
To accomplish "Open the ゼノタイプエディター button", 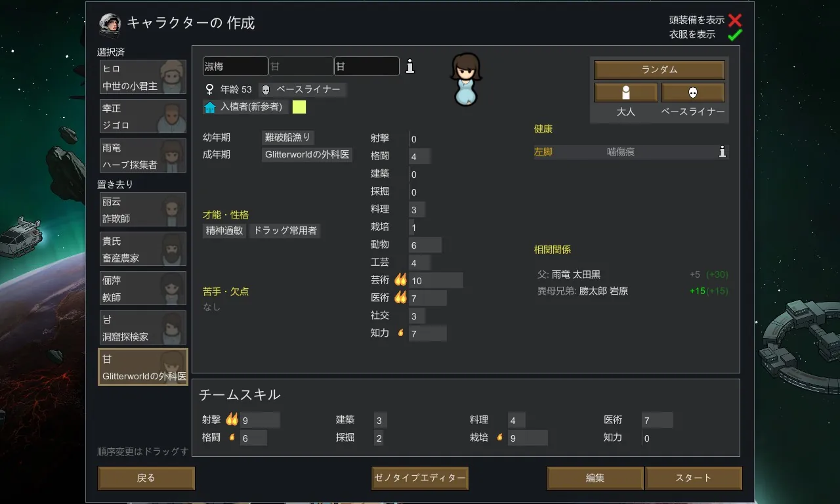I will (420, 478).
